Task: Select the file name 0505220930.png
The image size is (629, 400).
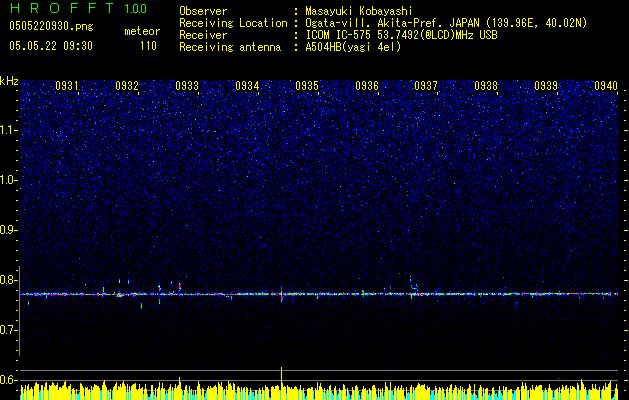Action: click(51, 26)
